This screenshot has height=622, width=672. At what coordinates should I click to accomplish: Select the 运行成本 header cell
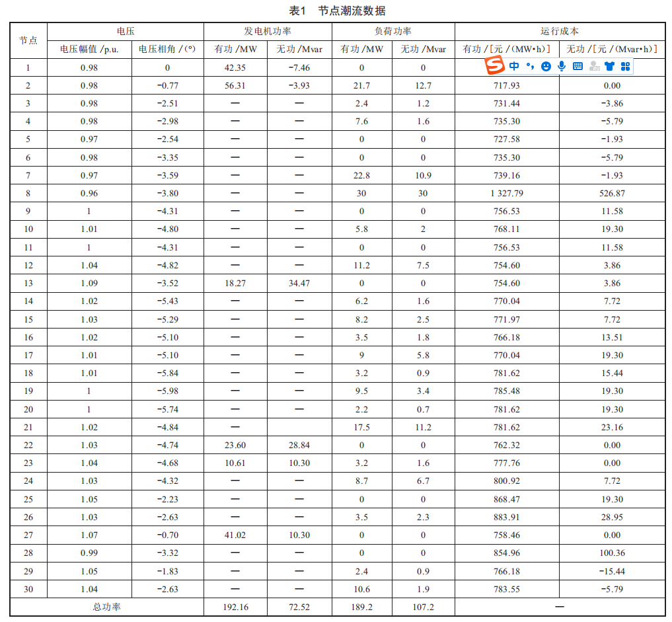click(559, 32)
